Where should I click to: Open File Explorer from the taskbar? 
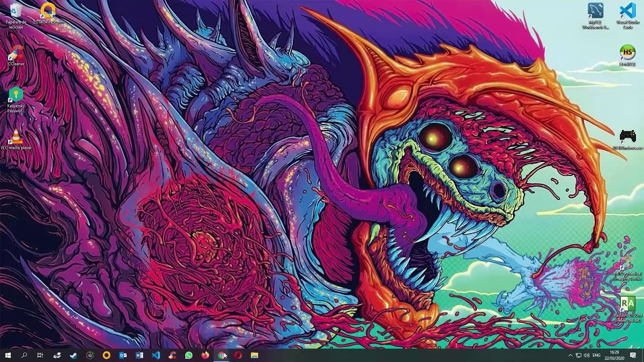pos(255,355)
